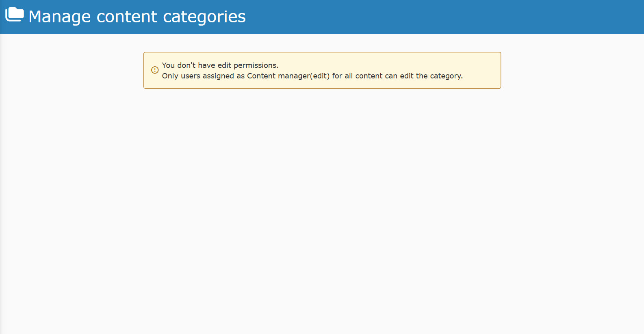Click the word "You" starting the warning

point(168,65)
